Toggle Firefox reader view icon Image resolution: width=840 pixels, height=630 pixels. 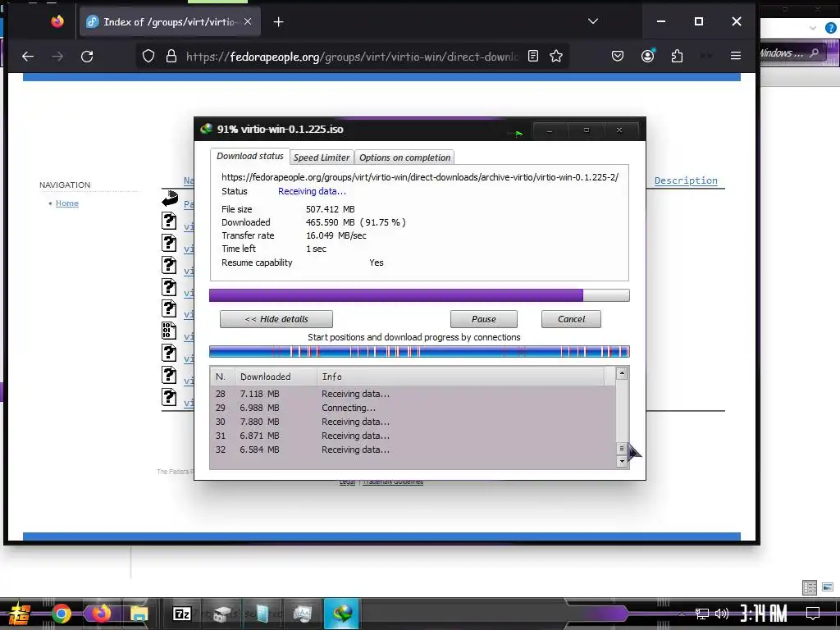point(533,56)
